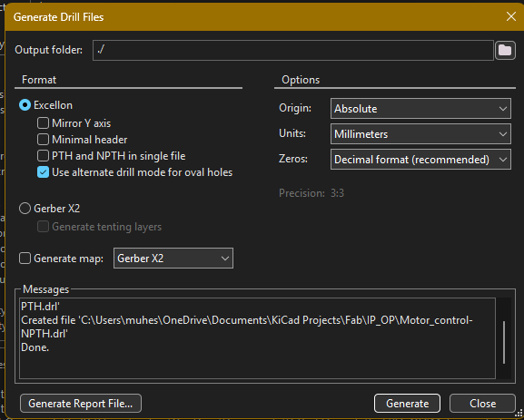Uncheck alternate drill mode for oval holes
Screen dimensions: 524x420
tap(43, 172)
